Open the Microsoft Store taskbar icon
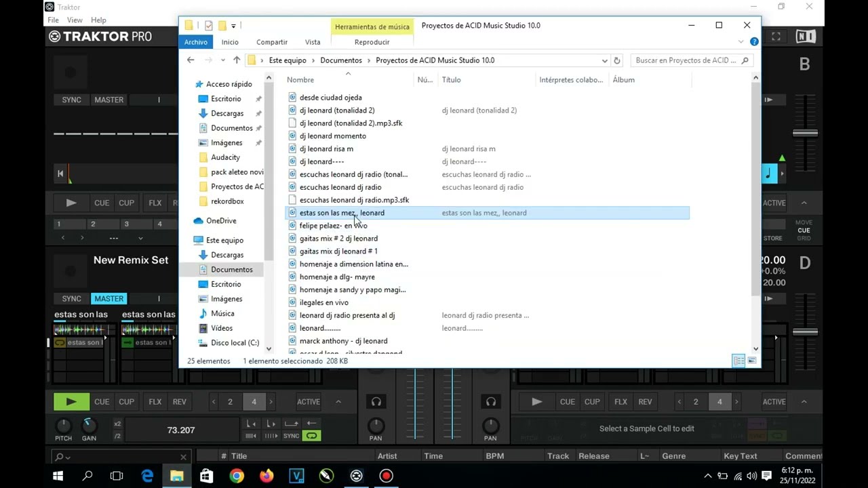Viewport: 868px width, 488px height. point(206,476)
